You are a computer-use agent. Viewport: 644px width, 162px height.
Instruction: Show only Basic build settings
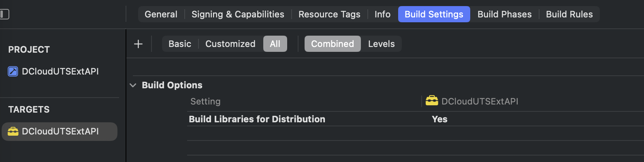[x=180, y=44]
